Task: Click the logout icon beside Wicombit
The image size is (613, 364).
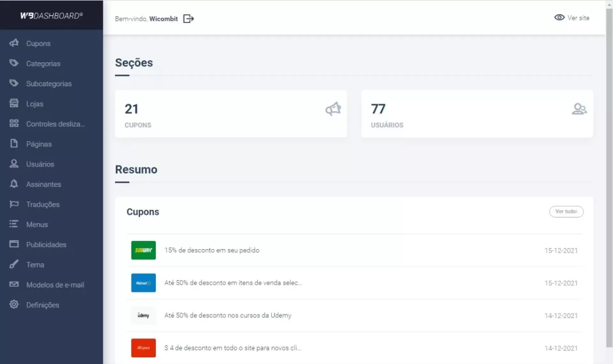Action: coord(188,19)
